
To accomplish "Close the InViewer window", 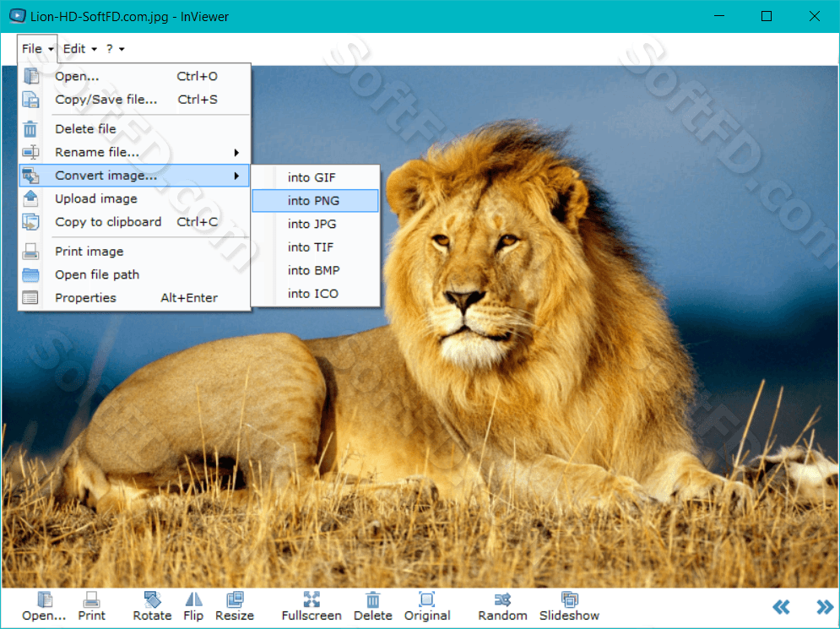I will [815, 16].
